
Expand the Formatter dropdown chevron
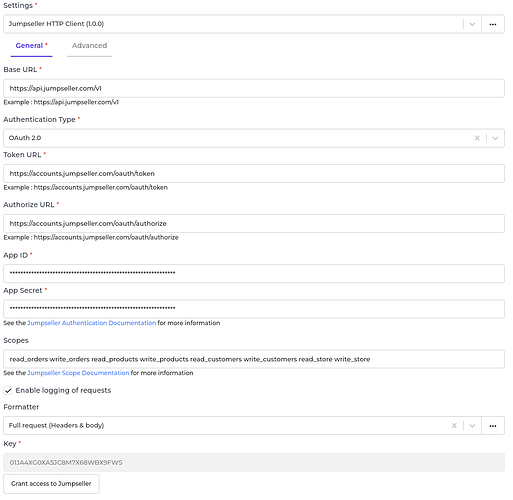[472, 426]
